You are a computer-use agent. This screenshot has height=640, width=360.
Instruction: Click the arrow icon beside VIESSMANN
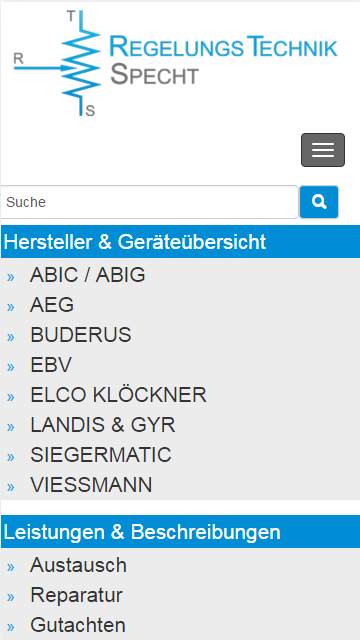[11, 487]
